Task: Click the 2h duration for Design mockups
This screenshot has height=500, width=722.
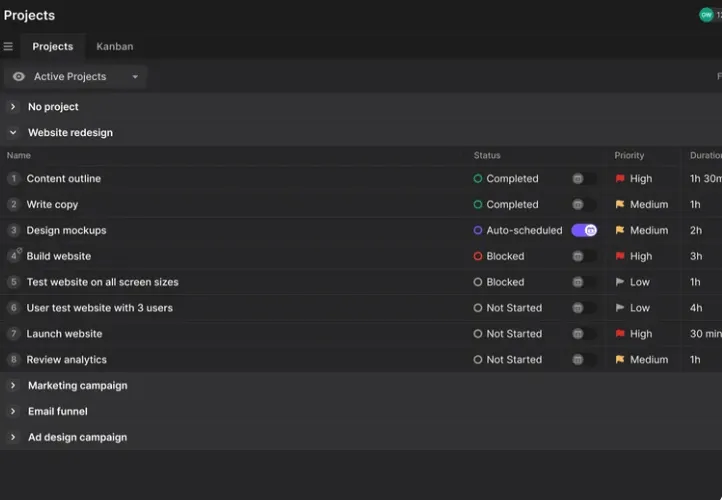Action: (x=696, y=230)
